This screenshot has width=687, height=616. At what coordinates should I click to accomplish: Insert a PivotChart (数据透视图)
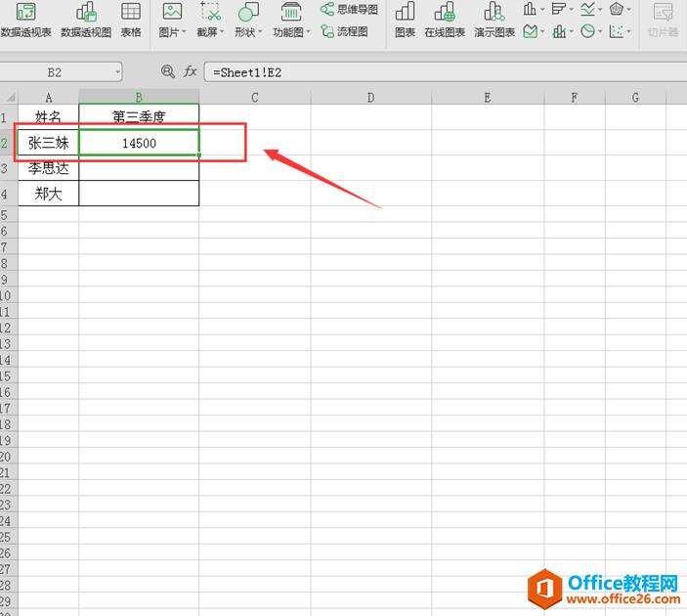tap(86, 20)
